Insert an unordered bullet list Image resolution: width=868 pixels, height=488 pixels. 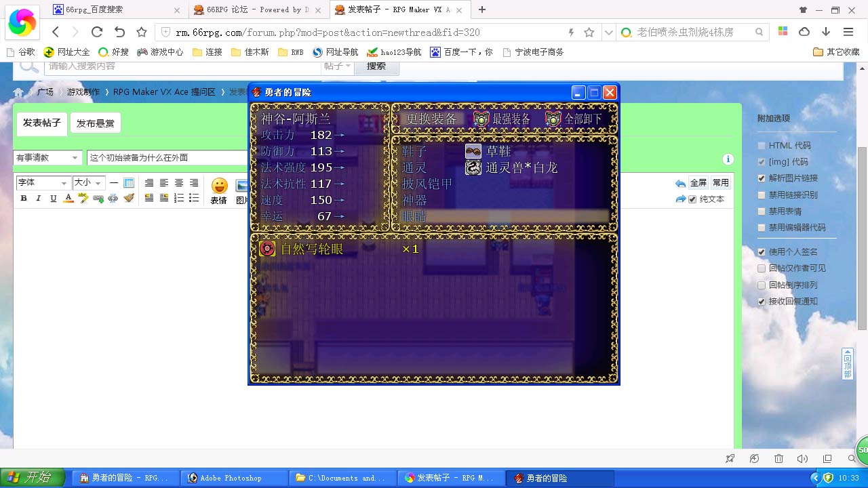[x=194, y=199]
